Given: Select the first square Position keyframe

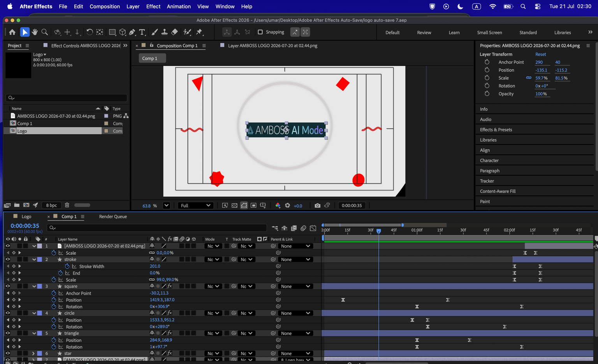Looking at the screenshot, I should click(x=343, y=300).
